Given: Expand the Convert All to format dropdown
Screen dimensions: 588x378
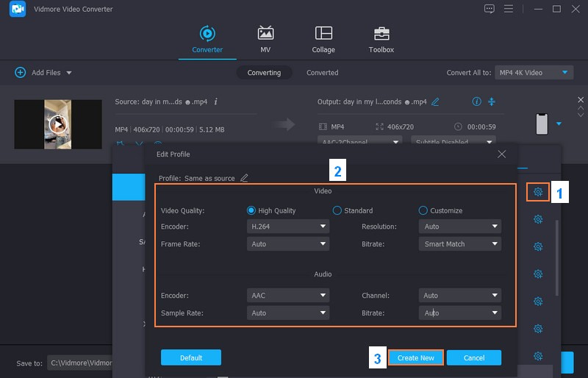Looking at the screenshot, I should [534, 73].
